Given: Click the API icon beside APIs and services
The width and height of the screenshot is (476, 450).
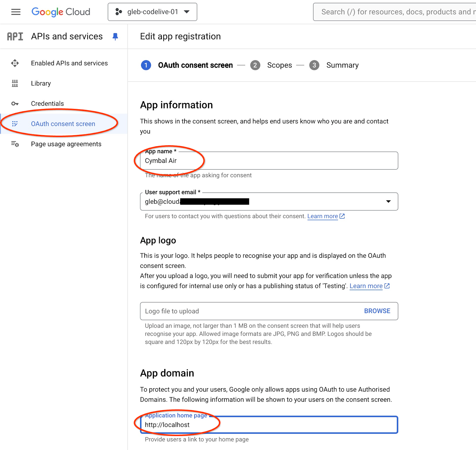Looking at the screenshot, I should pos(15,36).
